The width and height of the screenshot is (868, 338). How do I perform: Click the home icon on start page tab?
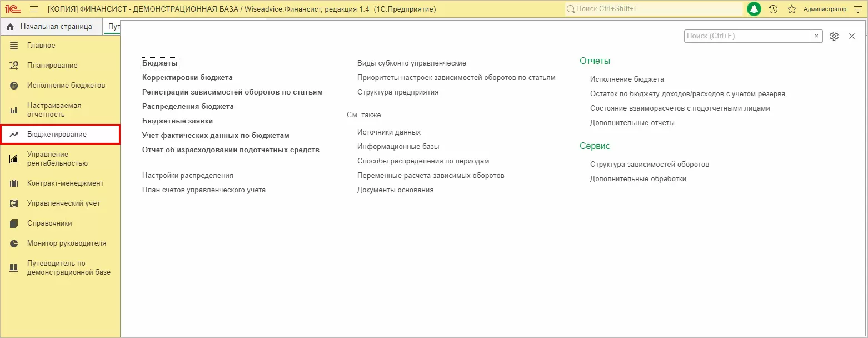click(x=10, y=26)
